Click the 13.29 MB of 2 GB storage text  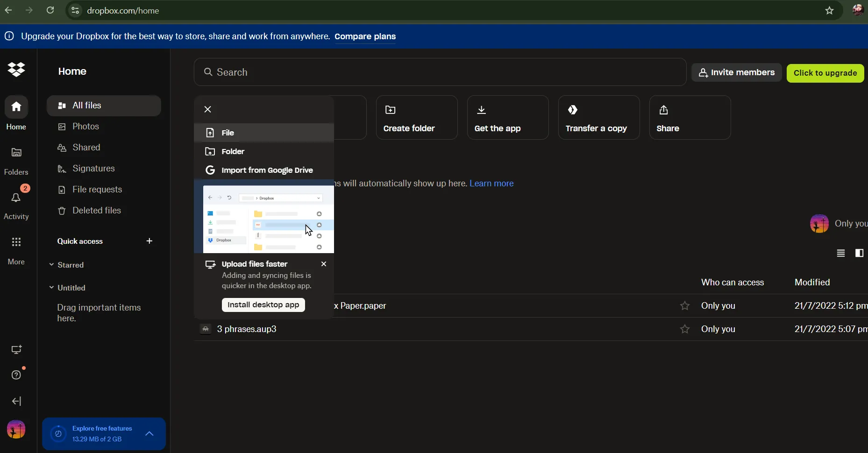[97, 439]
